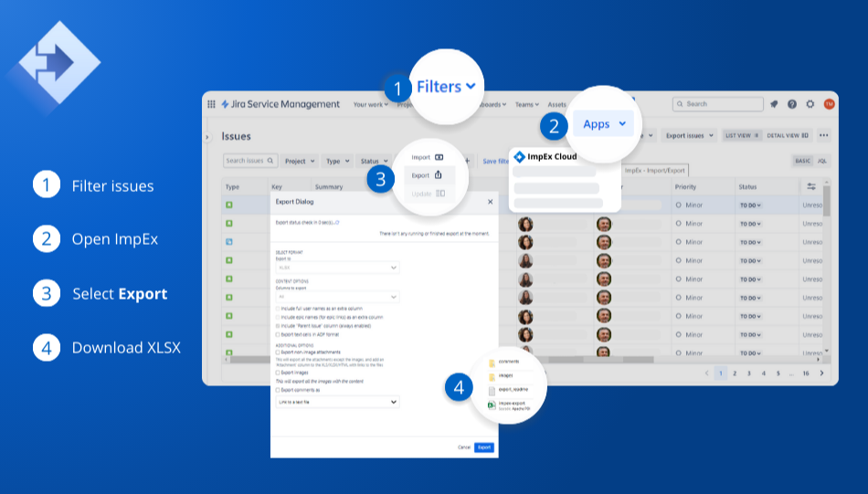Expand the collapsed sidebar chevron
Screen dimensions: 868x494
(x=207, y=137)
